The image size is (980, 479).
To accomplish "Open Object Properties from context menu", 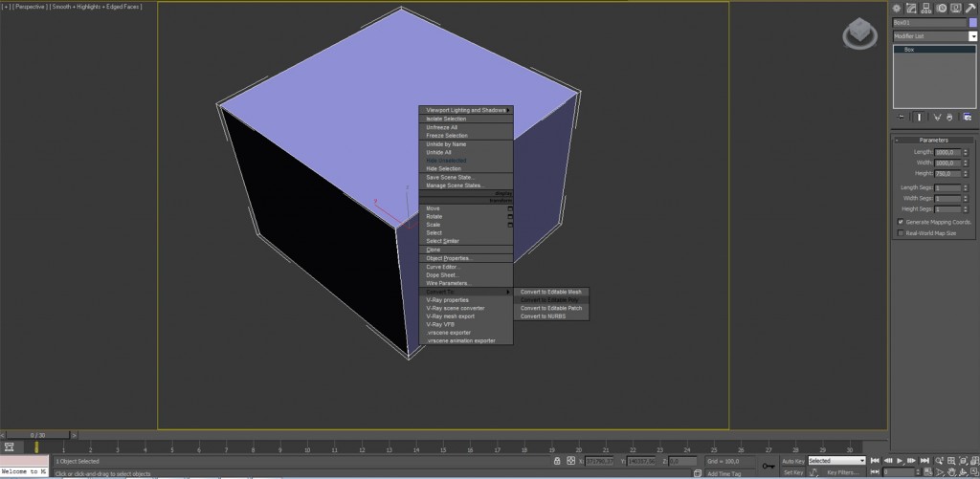I will coord(466,258).
